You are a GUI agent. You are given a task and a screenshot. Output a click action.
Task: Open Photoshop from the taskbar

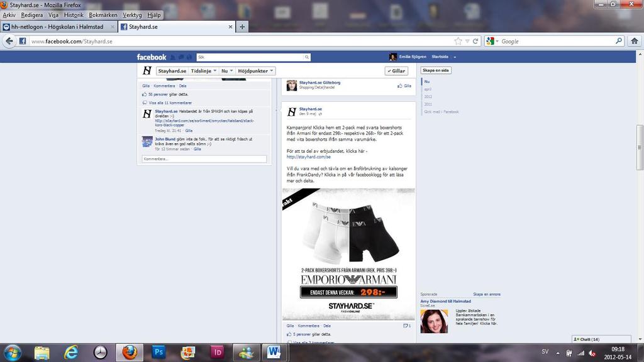[x=158, y=353]
